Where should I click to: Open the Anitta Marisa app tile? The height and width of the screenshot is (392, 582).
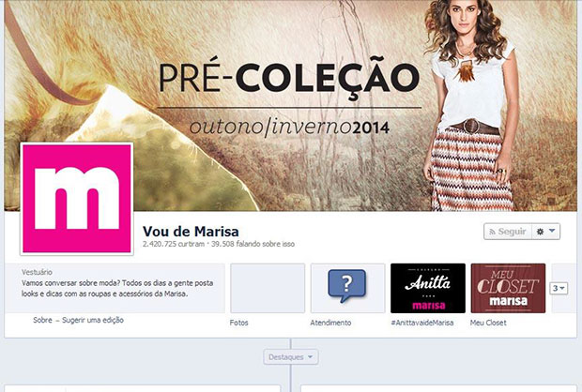click(x=428, y=288)
